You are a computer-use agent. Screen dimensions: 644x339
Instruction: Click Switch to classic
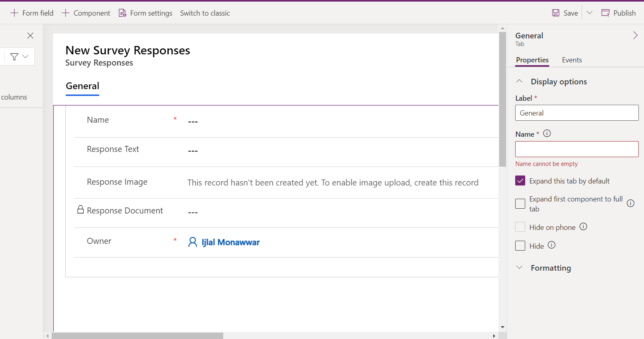[x=205, y=13]
